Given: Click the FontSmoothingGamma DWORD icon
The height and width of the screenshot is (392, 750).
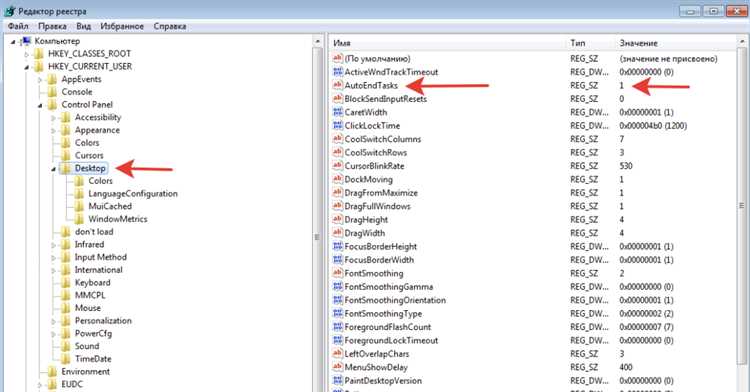Looking at the screenshot, I should click(338, 286).
